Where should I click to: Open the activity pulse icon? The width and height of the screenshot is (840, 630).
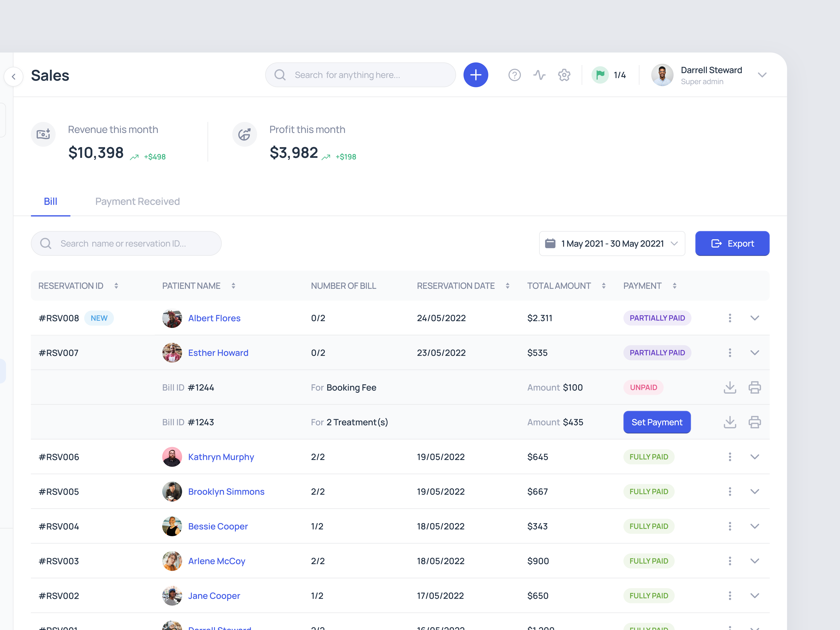coord(539,75)
